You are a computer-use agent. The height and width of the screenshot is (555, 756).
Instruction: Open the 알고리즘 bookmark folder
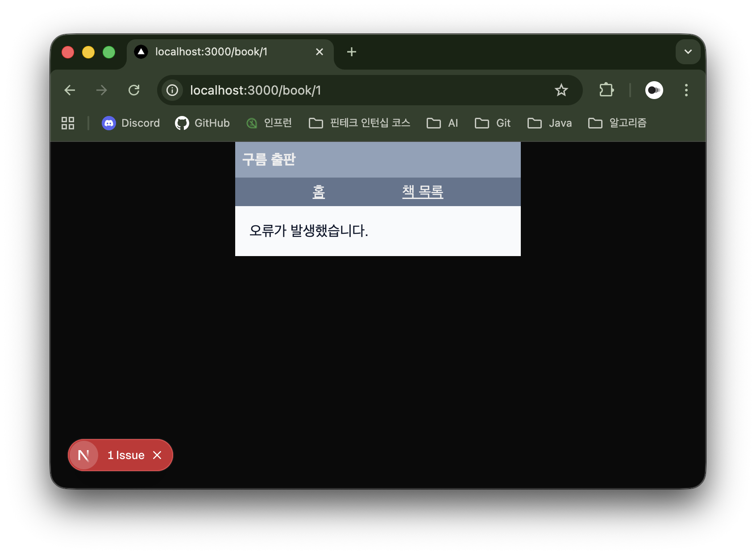pos(617,123)
